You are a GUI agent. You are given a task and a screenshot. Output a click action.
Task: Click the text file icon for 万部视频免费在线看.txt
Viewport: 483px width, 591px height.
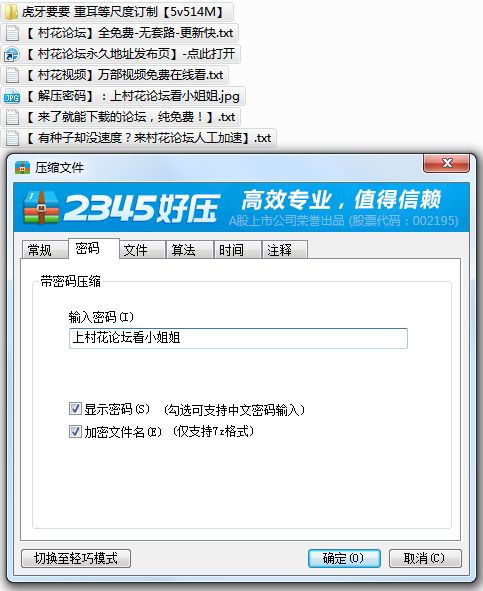click(x=12, y=75)
